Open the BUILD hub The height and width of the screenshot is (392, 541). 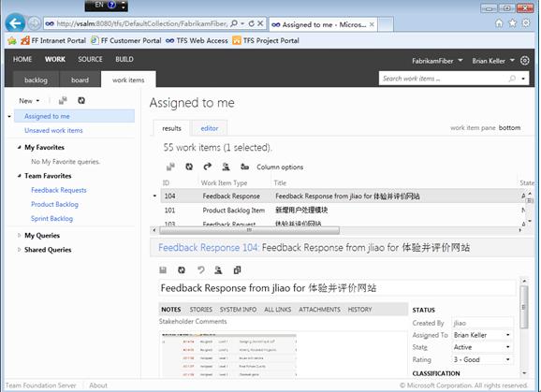click(124, 59)
